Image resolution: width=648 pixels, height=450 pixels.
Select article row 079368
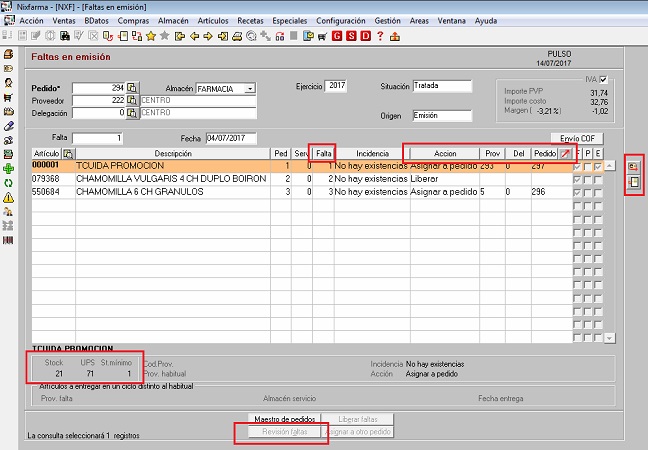click(x=302, y=179)
